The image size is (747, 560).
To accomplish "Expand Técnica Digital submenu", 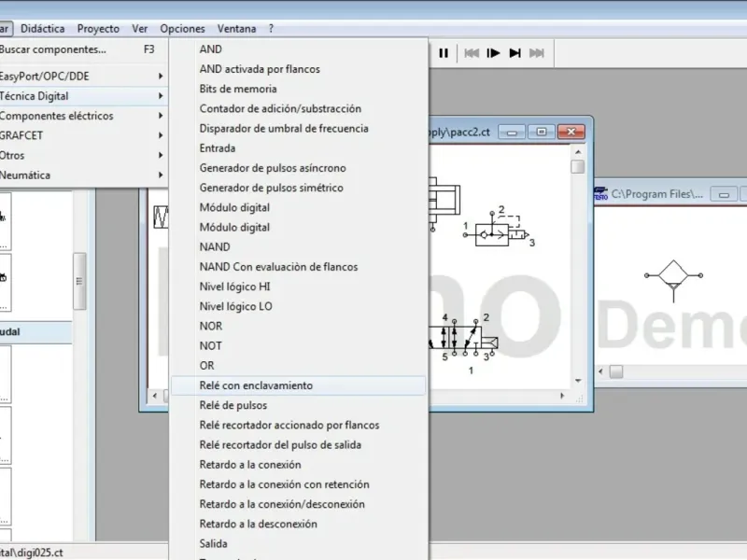I will [82, 96].
